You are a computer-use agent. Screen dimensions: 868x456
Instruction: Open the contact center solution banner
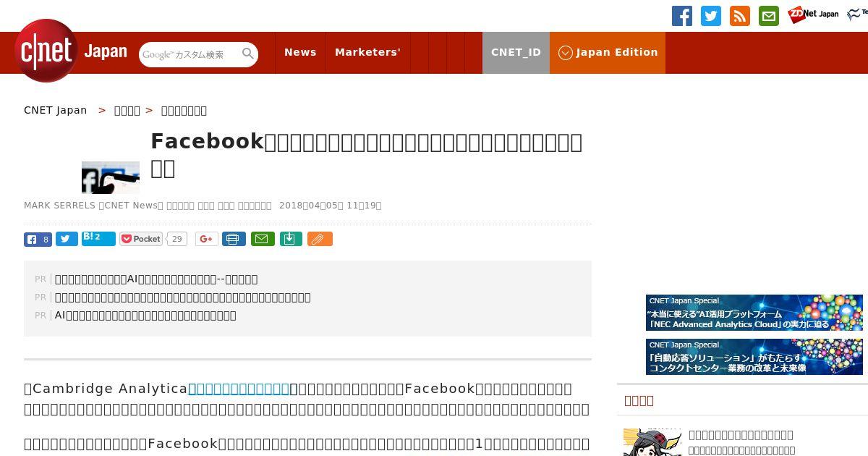pos(754,357)
